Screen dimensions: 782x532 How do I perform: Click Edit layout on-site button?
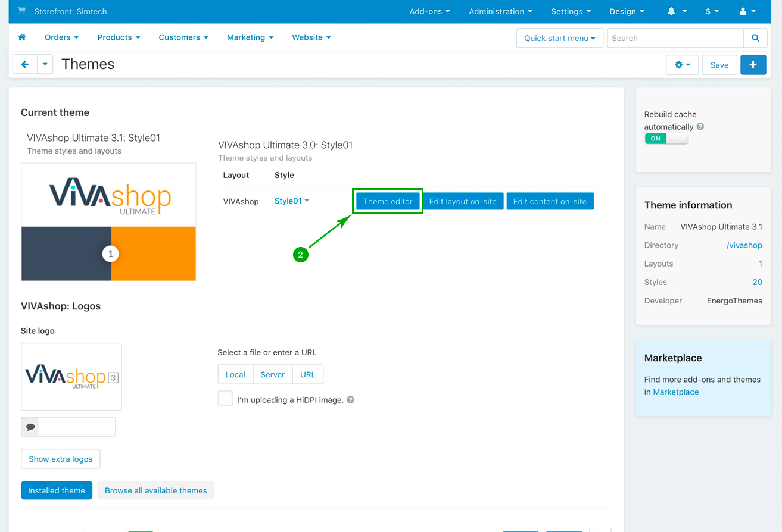pos(463,201)
